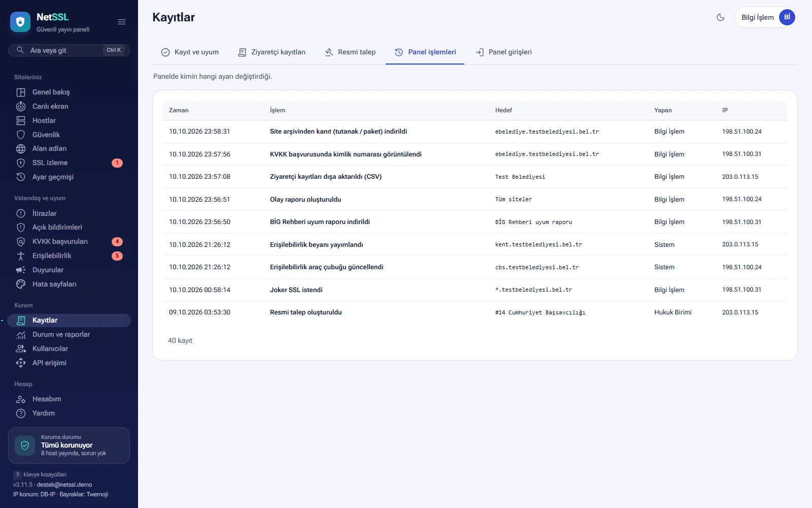Click the 'Zaman' column header
812x508 pixels.
[x=179, y=110]
